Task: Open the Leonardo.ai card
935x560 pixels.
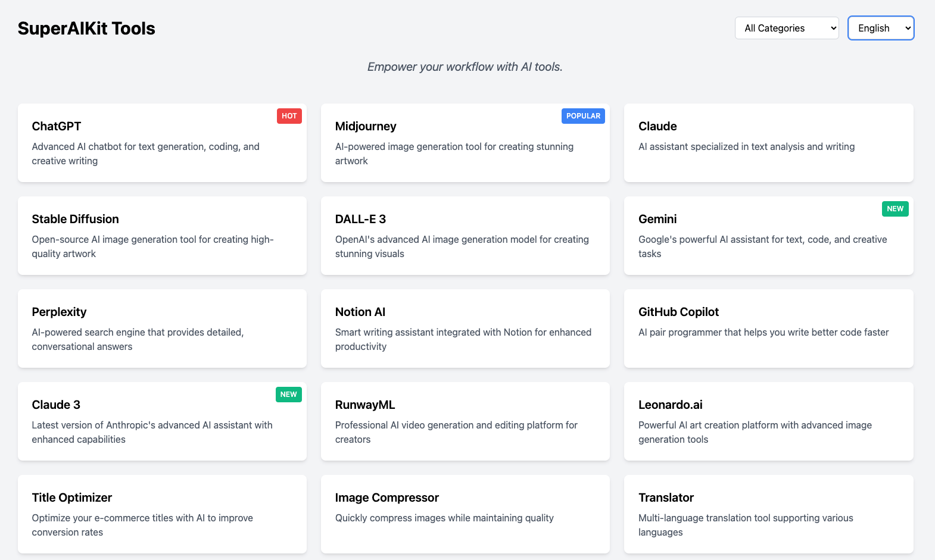Action: click(x=769, y=421)
